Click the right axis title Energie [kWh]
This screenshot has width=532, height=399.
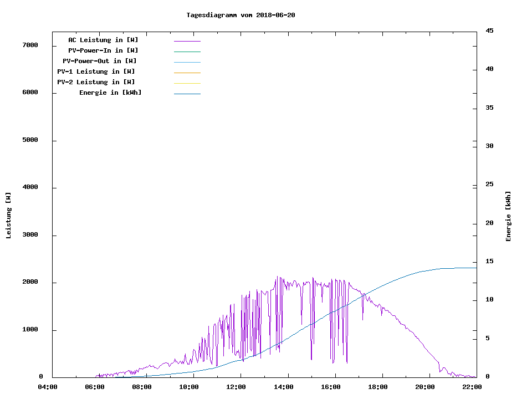[508, 216]
